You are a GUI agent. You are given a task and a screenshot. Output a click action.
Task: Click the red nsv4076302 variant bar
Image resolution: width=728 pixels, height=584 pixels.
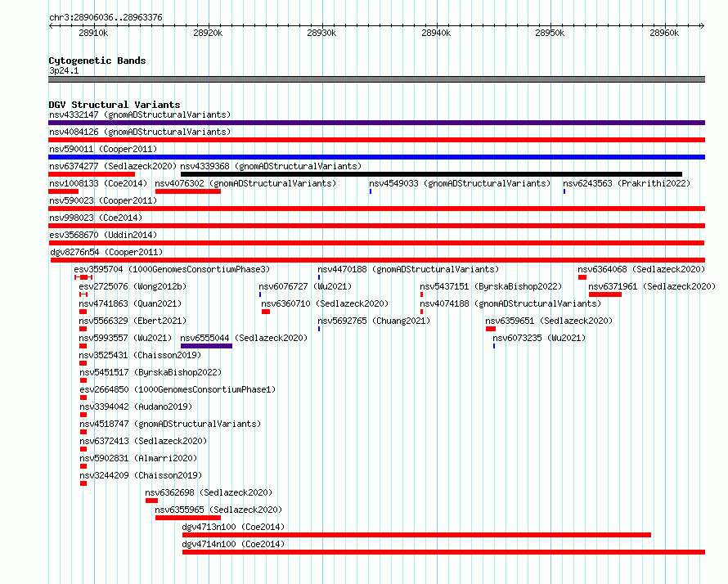point(188,191)
